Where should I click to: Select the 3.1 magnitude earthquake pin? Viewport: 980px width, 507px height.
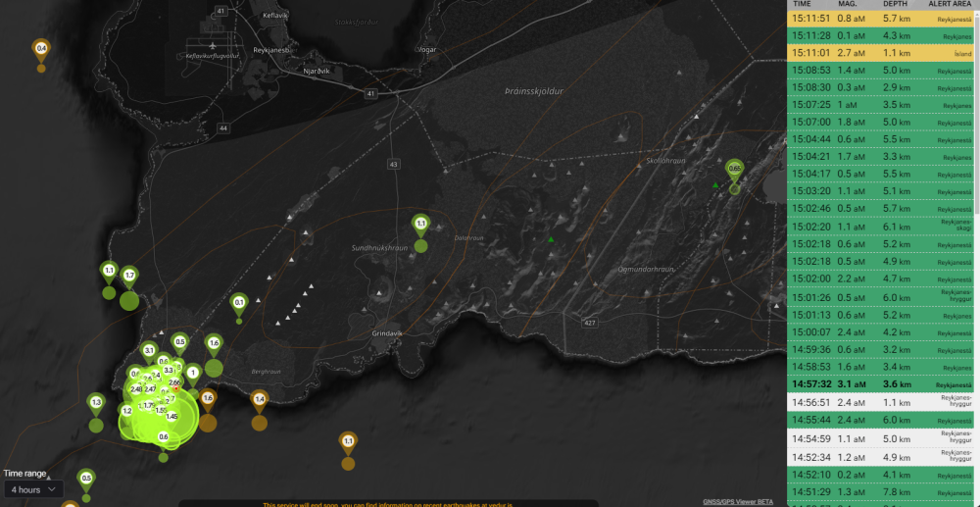[149, 350]
